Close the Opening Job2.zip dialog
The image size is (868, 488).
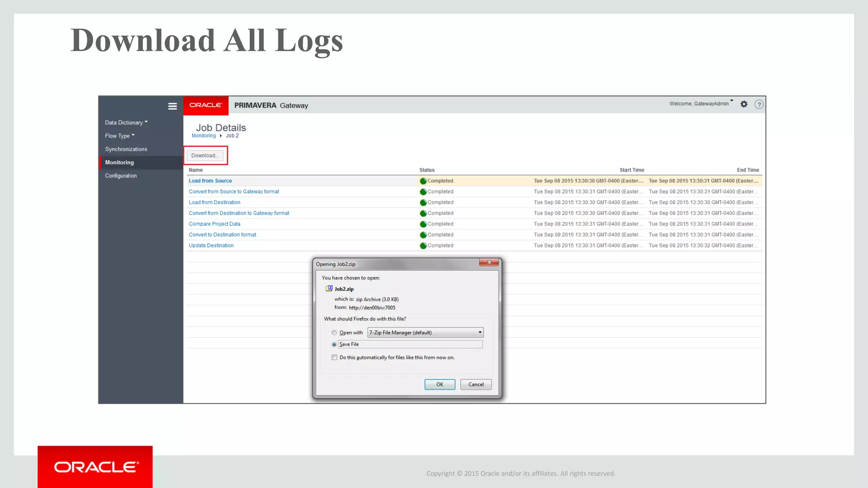point(489,263)
